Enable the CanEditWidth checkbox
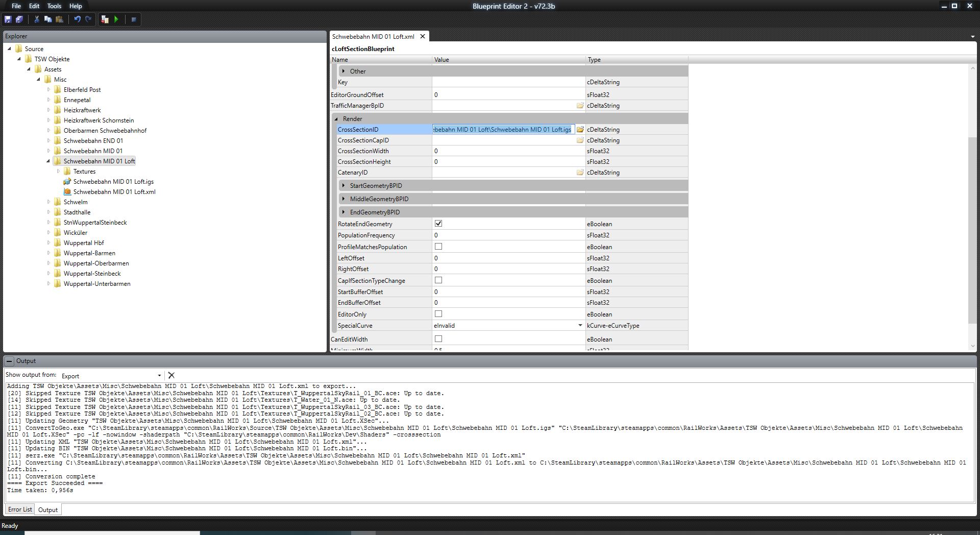 [438, 339]
